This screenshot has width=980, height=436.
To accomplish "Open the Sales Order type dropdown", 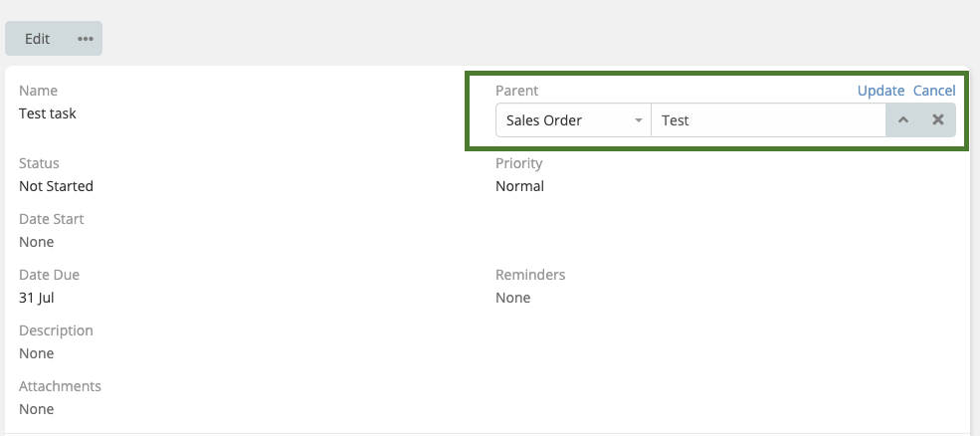I will [573, 120].
